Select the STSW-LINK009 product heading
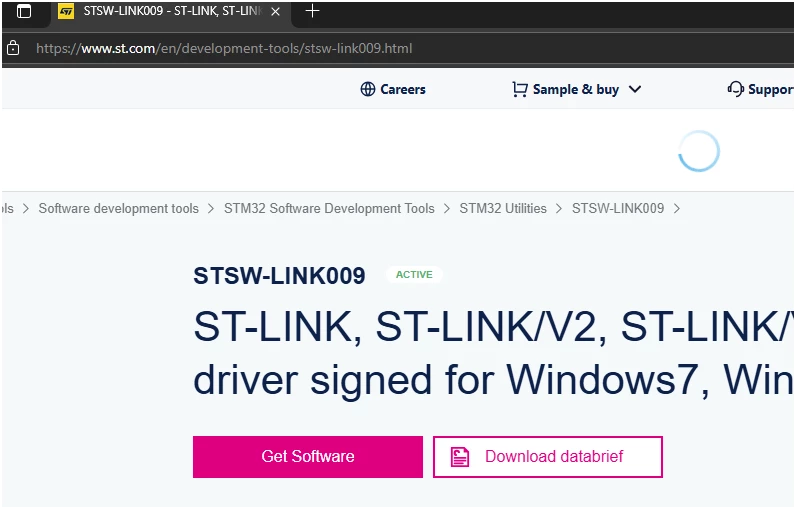The image size is (796, 509). pos(279,276)
